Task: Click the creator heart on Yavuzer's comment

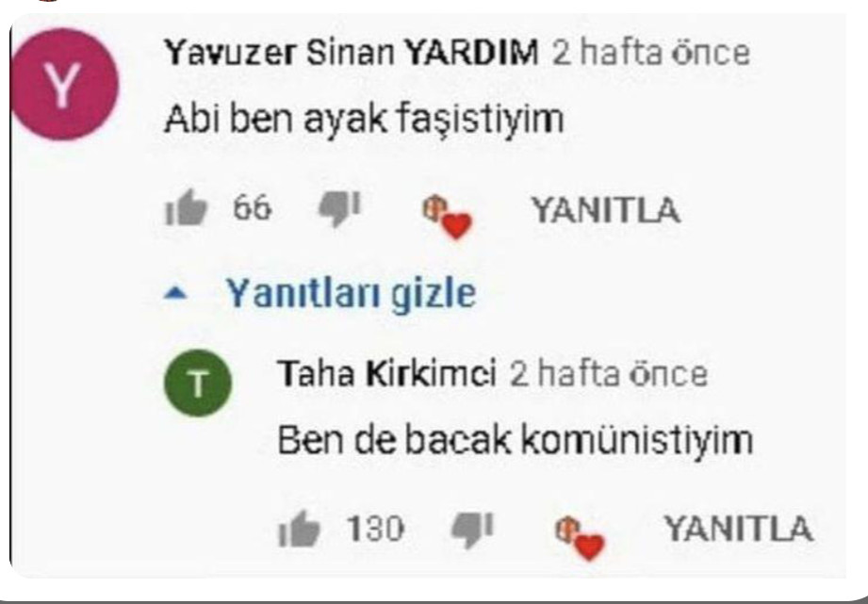Action: point(448,218)
